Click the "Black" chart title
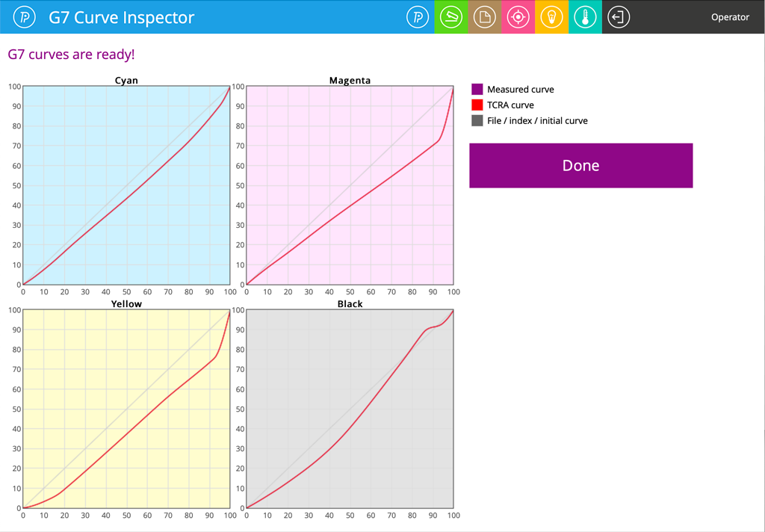Screen dimensions: 765x532 point(350,304)
